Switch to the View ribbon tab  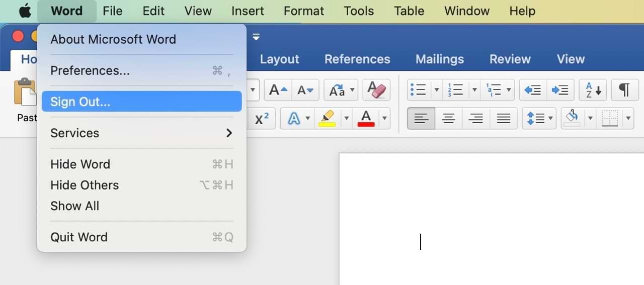(x=571, y=59)
